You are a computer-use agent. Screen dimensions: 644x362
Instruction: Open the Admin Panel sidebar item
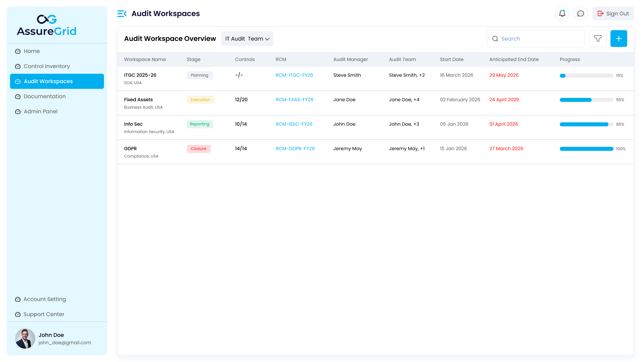tap(40, 111)
